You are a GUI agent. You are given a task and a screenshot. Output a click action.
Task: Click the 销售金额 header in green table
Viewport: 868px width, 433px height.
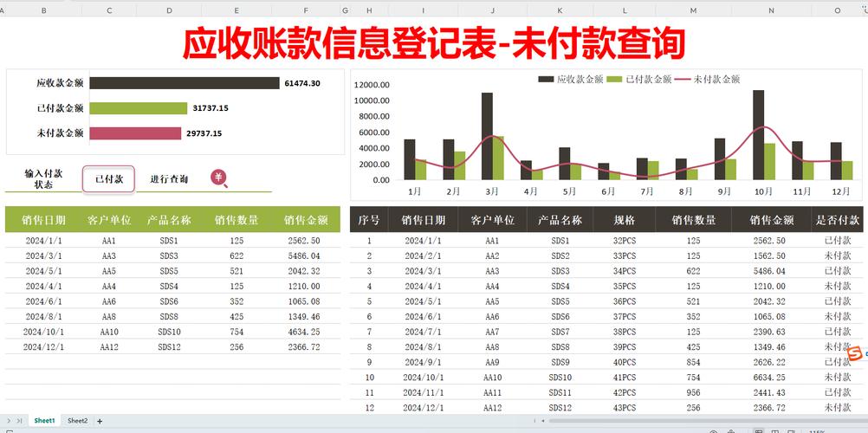pos(307,220)
